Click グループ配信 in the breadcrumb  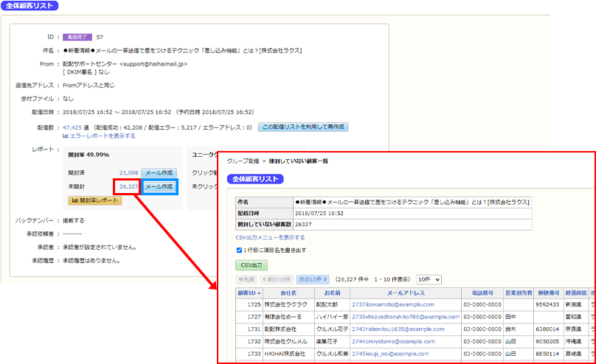coord(243,161)
